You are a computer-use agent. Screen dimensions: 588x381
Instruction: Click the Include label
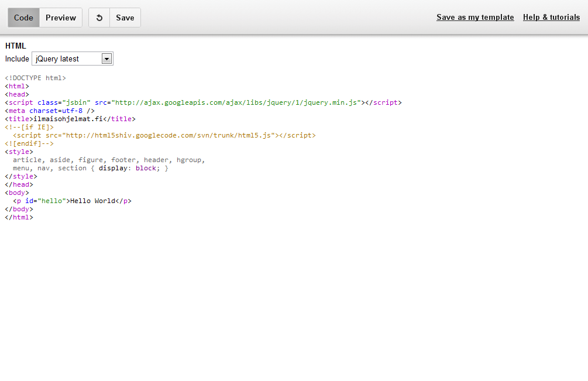click(17, 59)
